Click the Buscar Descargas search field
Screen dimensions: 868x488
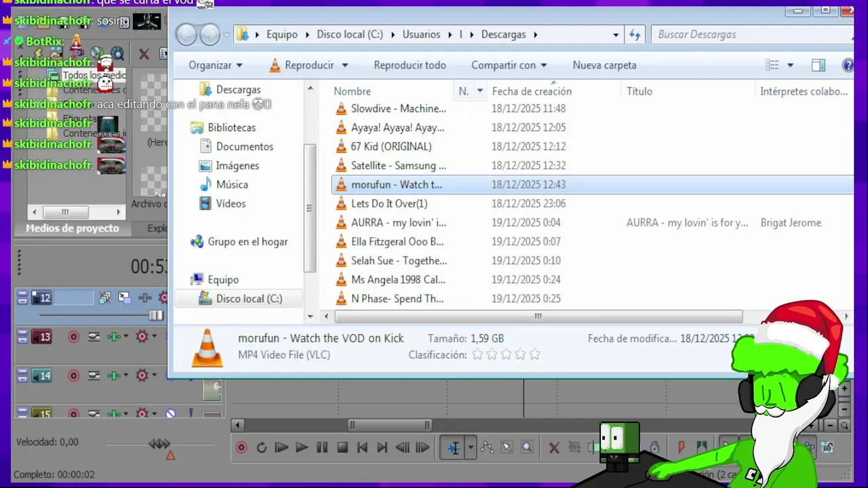point(751,35)
